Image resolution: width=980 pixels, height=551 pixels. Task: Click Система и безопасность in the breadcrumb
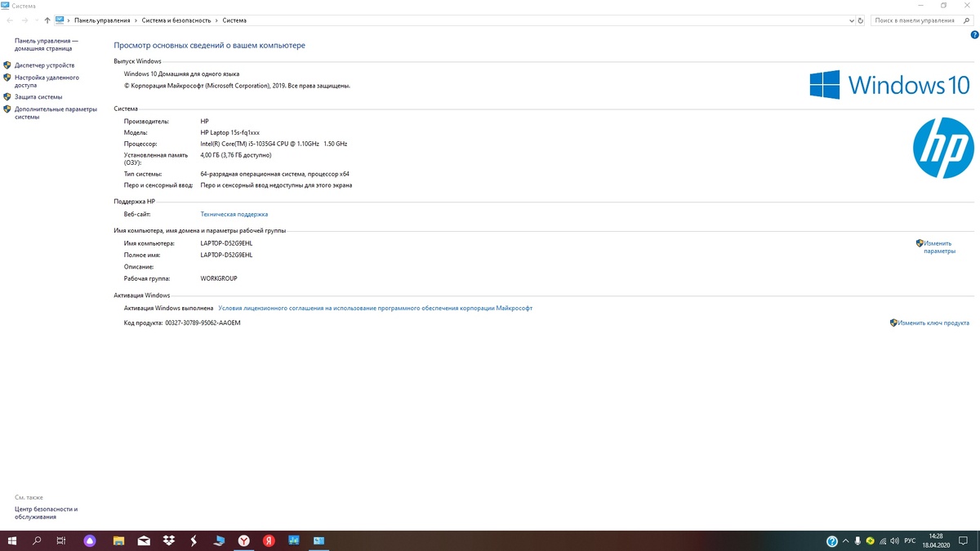click(176, 20)
